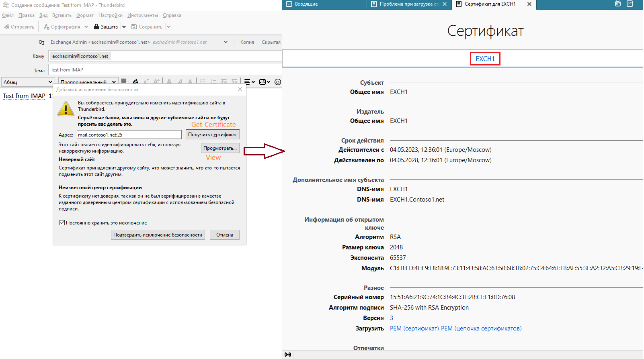Open the Правка menu

[27, 15]
